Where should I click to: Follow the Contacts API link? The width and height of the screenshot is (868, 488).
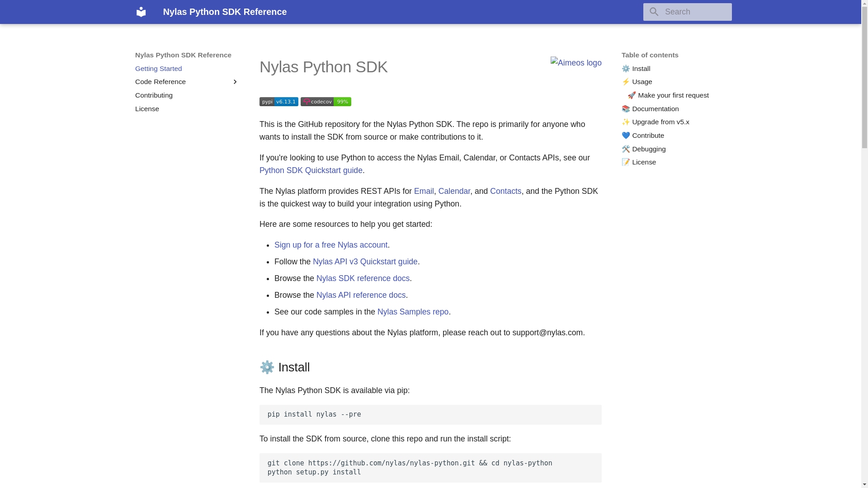505,191
